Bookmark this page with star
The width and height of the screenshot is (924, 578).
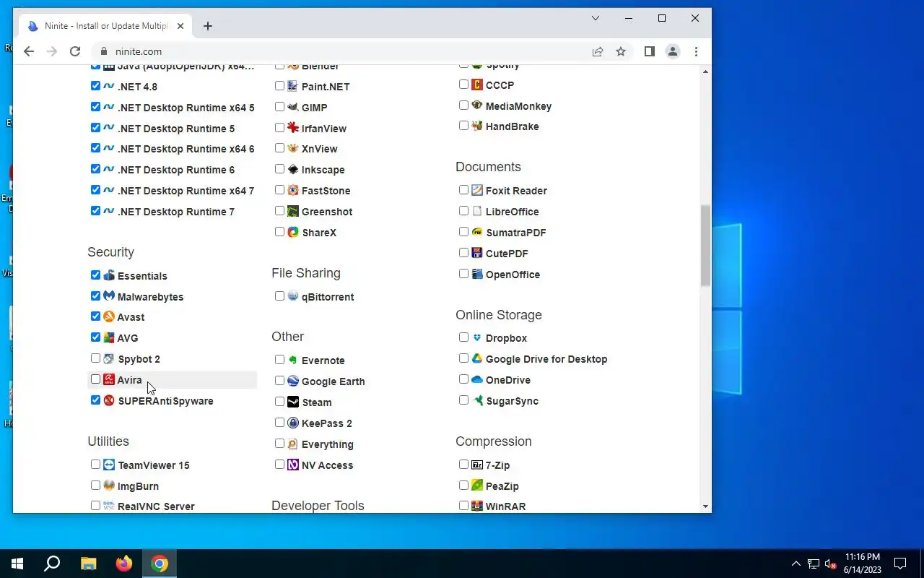621,51
